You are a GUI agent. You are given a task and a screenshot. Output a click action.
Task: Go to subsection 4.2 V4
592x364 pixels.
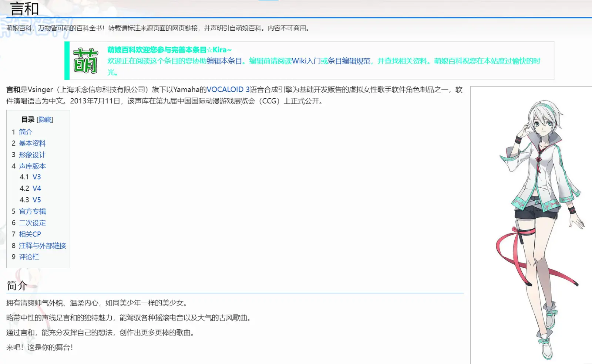pos(37,188)
